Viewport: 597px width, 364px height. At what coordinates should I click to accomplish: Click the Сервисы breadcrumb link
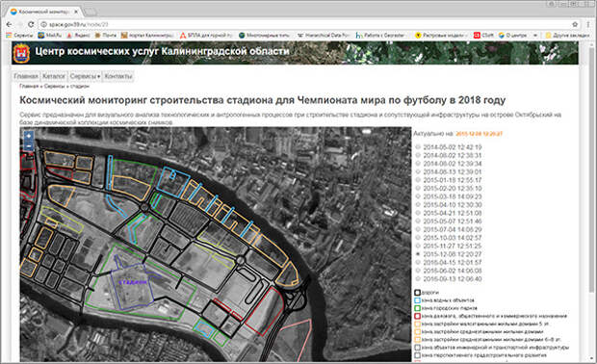click(55, 87)
